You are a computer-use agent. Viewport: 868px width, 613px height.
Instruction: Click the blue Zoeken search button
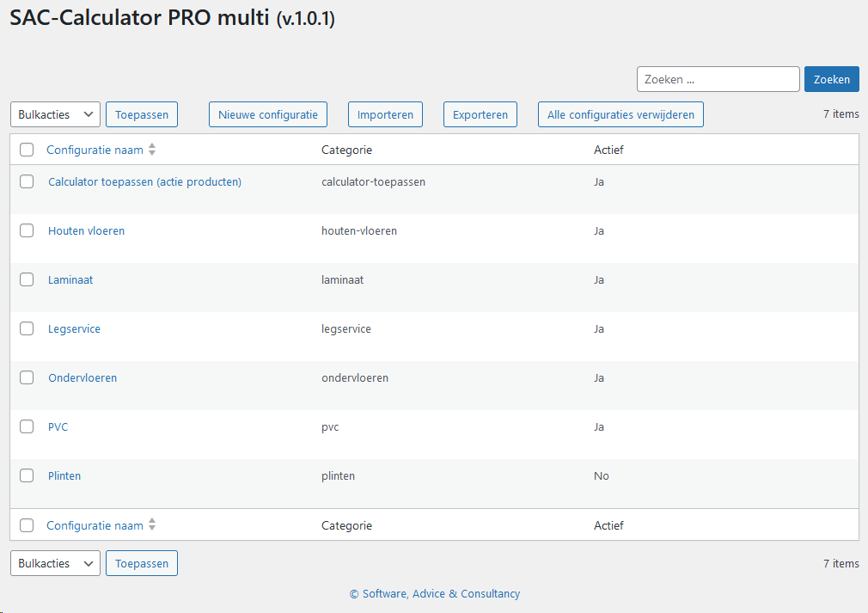click(x=831, y=79)
